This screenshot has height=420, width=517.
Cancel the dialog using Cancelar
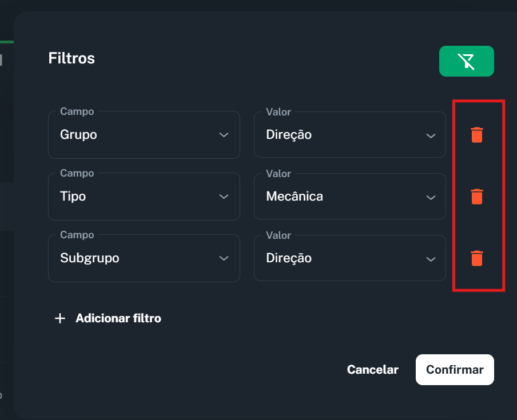point(372,370)
